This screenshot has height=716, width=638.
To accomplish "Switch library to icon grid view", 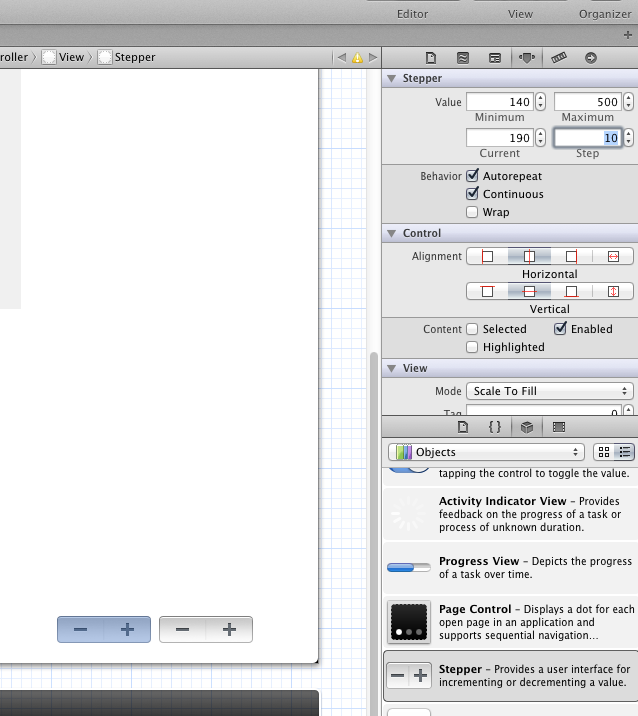I will [x=604, y=452].
